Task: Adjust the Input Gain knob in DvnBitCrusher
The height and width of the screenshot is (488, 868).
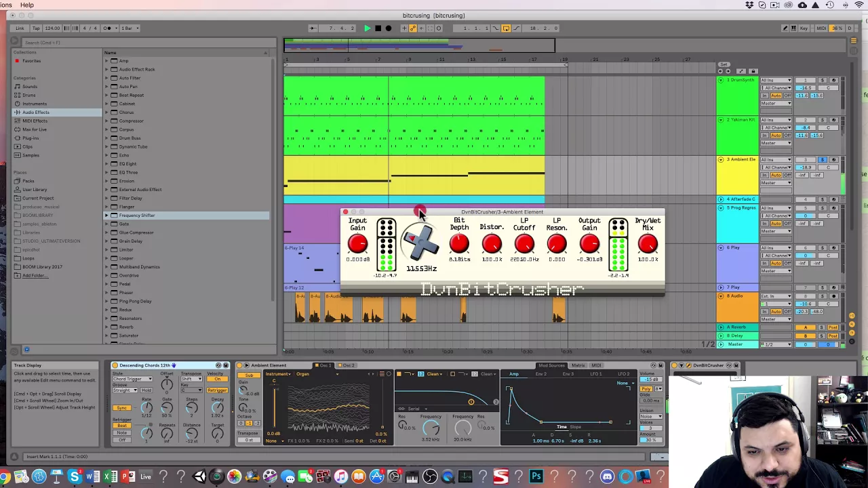Action: [357, 243]
